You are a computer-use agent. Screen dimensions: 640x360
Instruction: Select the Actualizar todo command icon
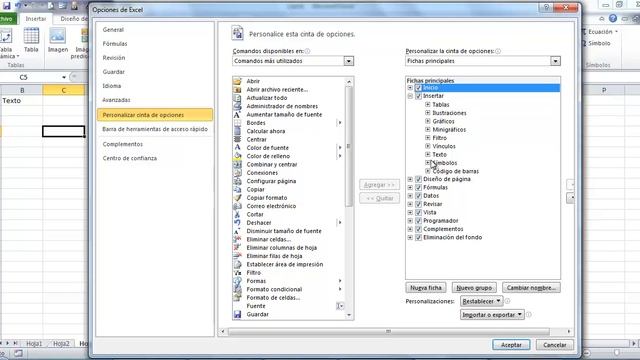(x=237, y=98)
